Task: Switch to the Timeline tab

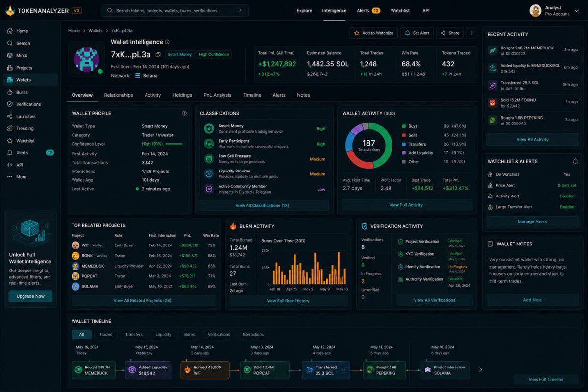Action: click(x=252, y=95)
